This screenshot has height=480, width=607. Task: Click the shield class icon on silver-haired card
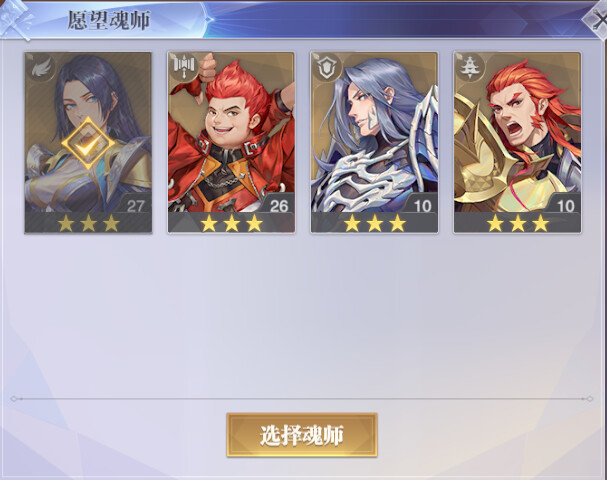coord(328,67)
